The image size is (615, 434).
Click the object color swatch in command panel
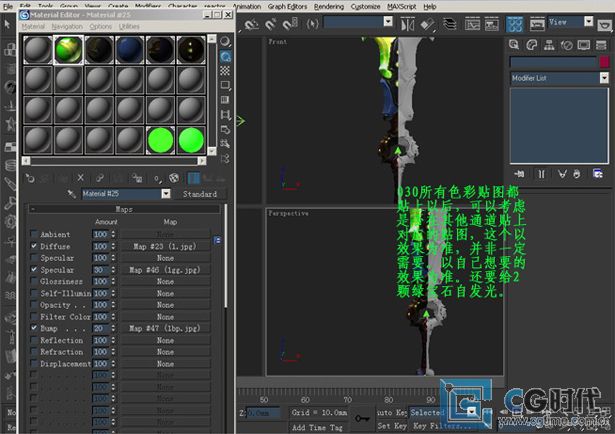click(603, 62)
